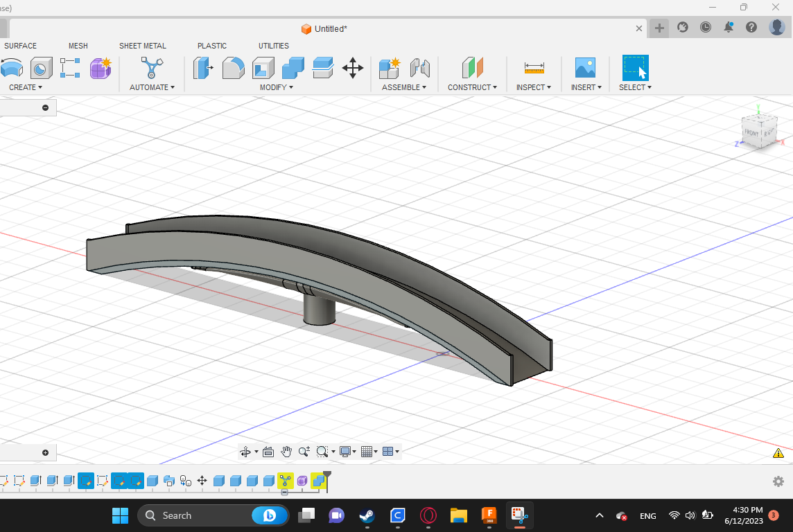The image size is (793, 532).
Task: Click the Joint icon in Assemble
Action: [420, 68]
